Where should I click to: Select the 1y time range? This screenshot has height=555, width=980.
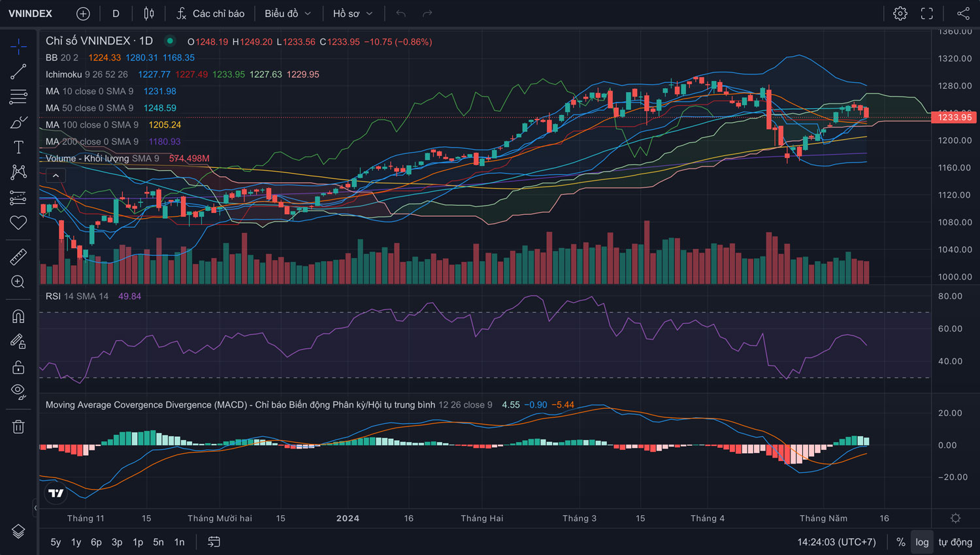76,542
